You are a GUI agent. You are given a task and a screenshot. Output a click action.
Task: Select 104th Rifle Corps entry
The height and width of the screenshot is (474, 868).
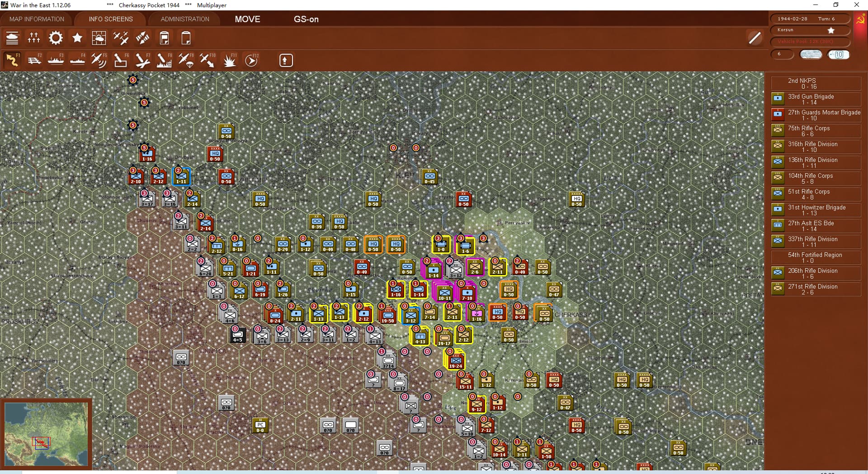coord(816,178)
